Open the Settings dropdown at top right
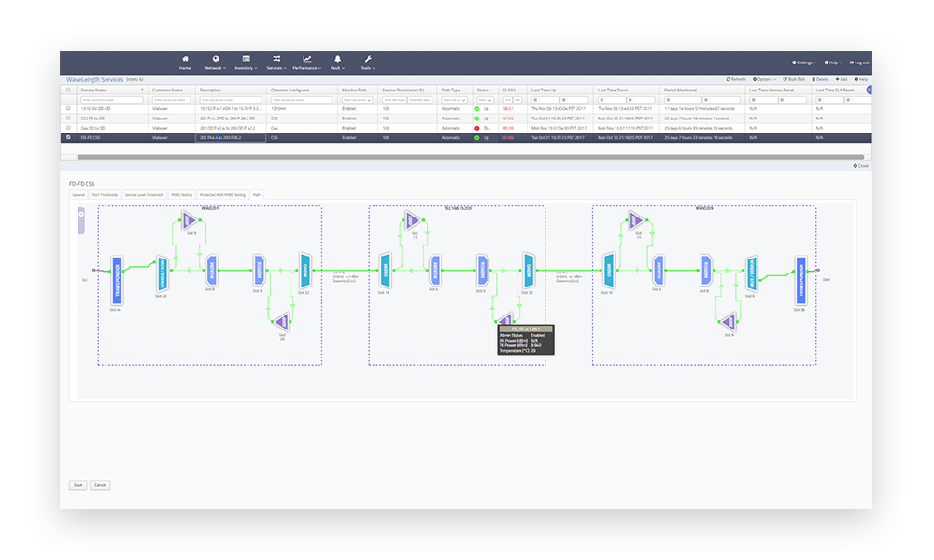 coord(803,63)
